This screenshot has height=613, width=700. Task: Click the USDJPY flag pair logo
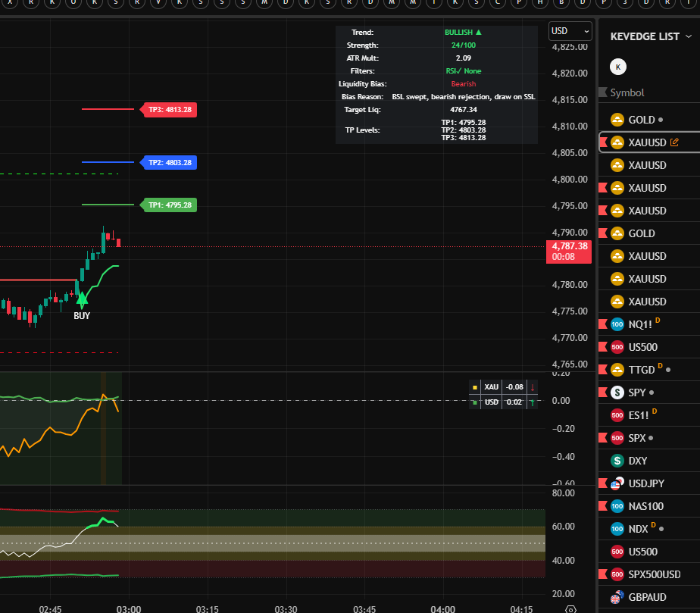click(617, 483)
